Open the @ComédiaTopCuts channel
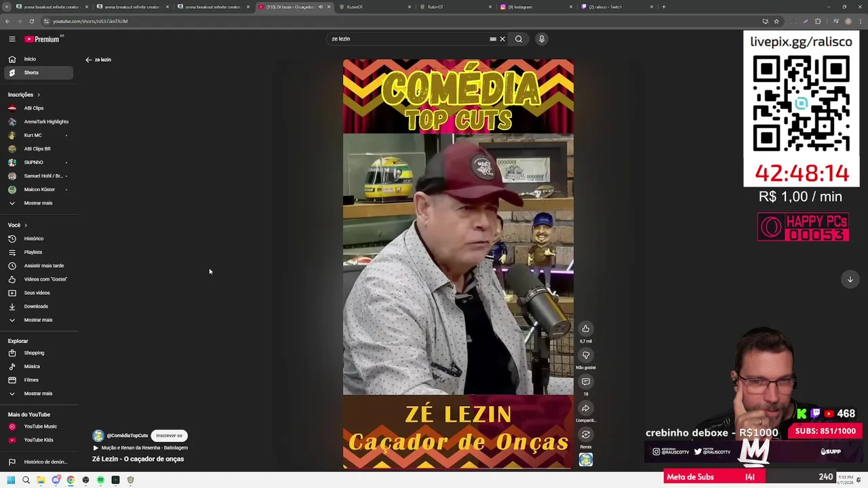Viewport: 868px width, 488px height. tap(127, 436)
